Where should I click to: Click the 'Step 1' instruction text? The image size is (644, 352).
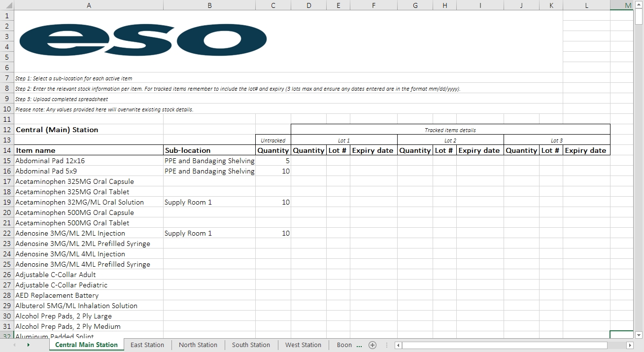[74, 78]
